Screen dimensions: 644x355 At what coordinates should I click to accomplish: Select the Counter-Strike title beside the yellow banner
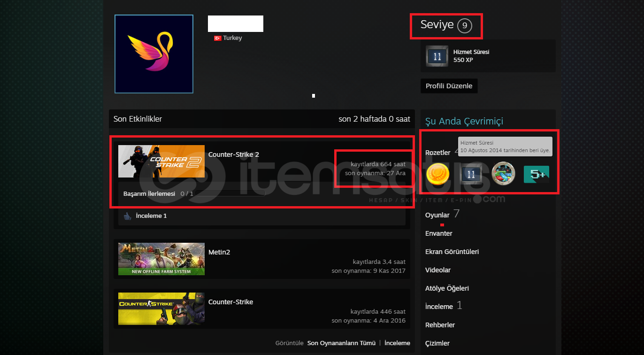(231, 302)
